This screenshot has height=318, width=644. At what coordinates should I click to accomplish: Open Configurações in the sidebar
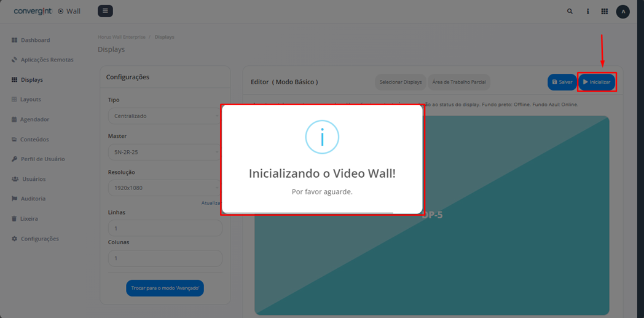click(x=39, y=239)
